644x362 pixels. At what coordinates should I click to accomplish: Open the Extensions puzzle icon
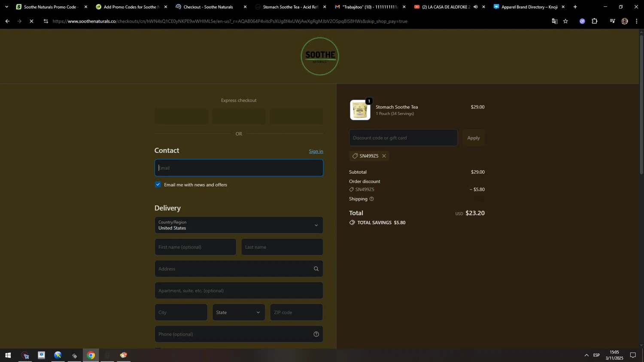tap(595, 21)
